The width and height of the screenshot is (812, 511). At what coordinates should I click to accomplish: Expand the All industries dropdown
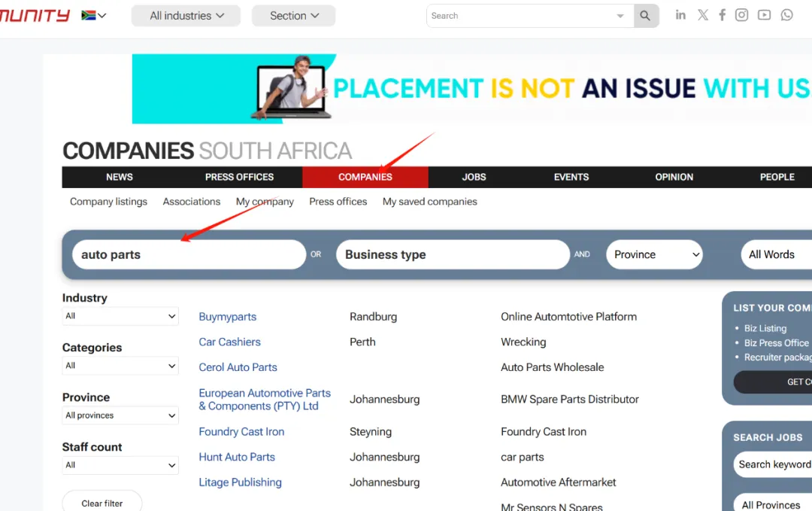click(186, 16)
